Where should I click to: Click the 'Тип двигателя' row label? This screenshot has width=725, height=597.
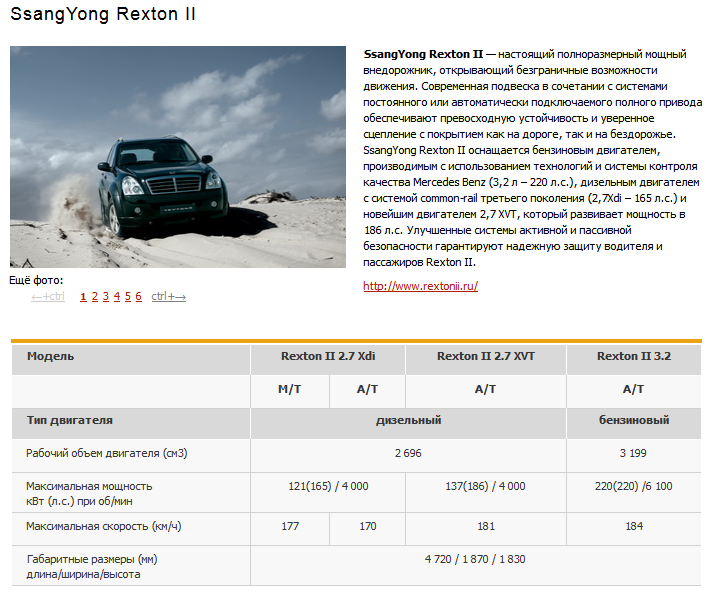click(x=70, y=420)
